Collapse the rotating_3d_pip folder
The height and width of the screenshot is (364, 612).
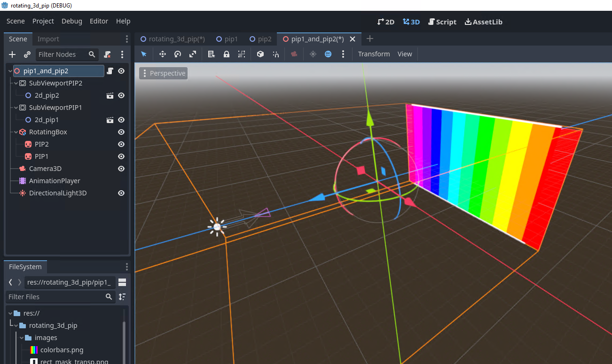pyautogui.click(x=16, y=325)
